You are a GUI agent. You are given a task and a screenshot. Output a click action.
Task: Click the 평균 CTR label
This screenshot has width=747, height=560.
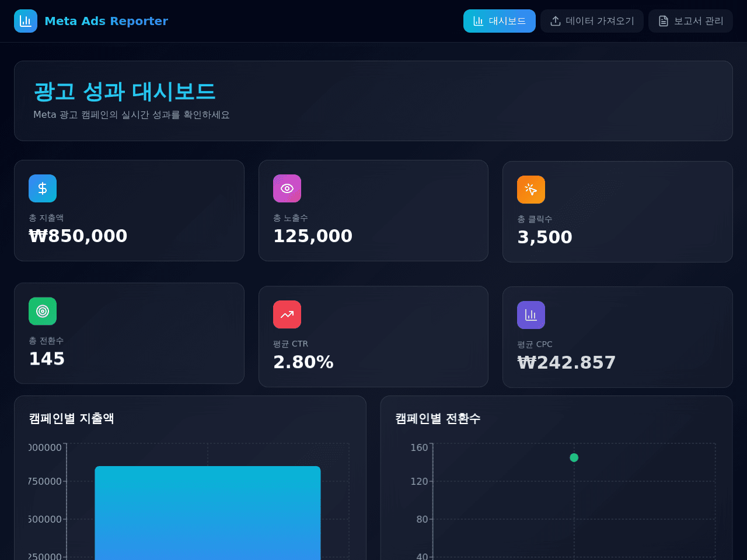coord(291,344)
